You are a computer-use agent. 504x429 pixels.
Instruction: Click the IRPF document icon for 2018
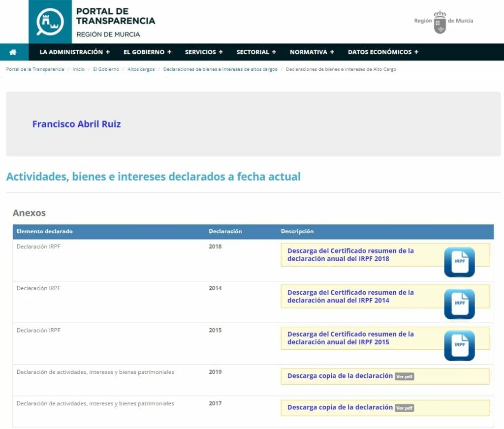460,262
